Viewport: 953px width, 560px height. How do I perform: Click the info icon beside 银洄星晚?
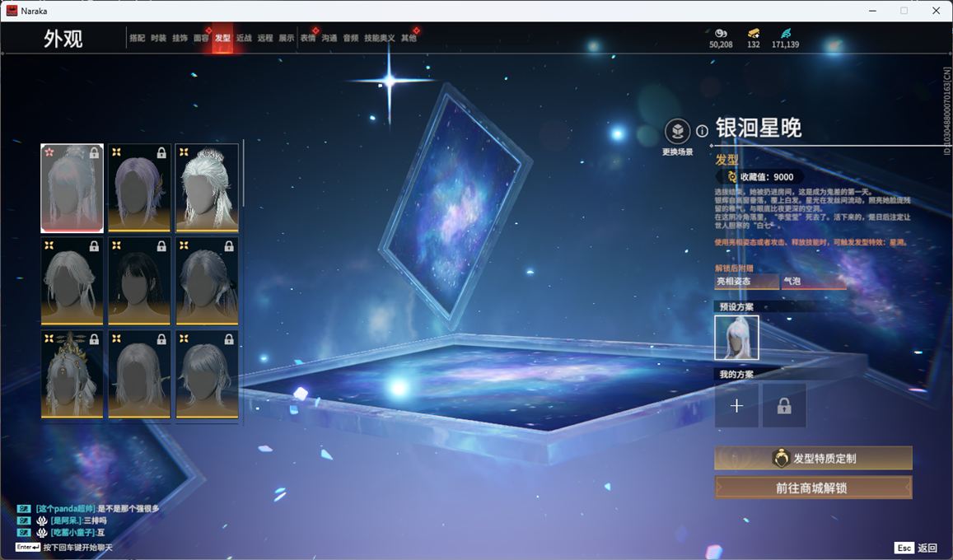(702, 131)
